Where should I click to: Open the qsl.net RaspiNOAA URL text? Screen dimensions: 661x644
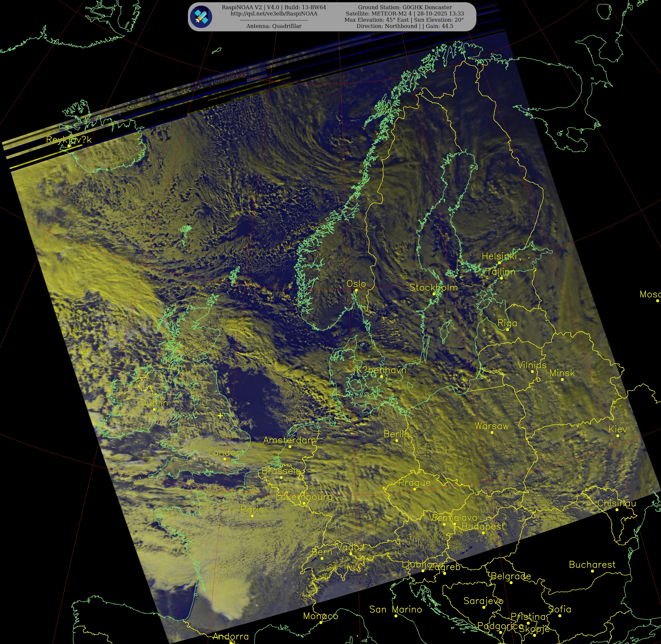coord(274,14)
